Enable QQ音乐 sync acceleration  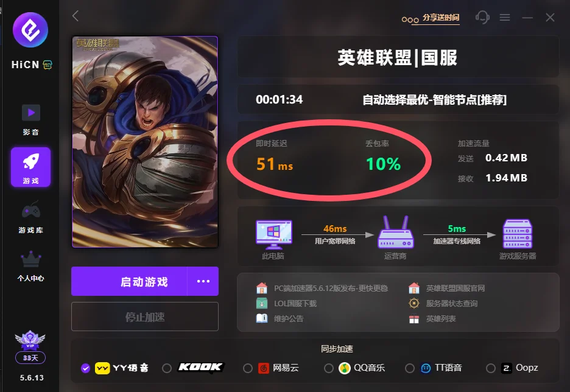click(x=329, y=368)
